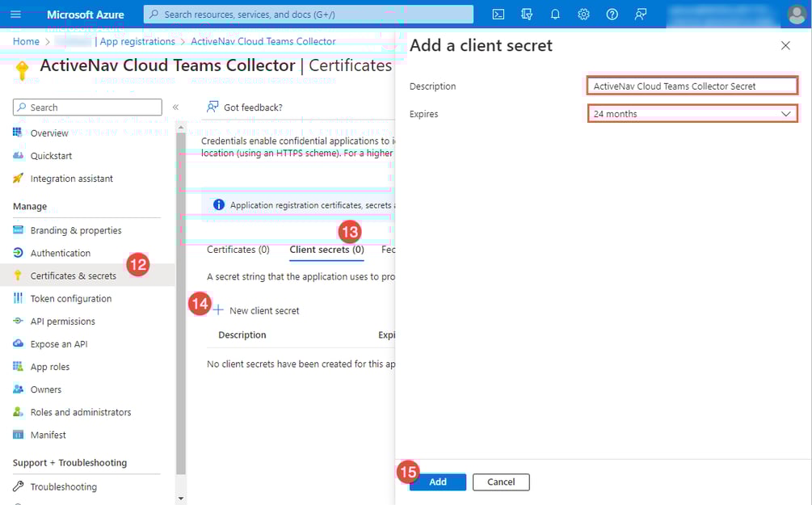Click the Add button to create secret
Viewport: 812px width, 505px height.
point(437,482)
